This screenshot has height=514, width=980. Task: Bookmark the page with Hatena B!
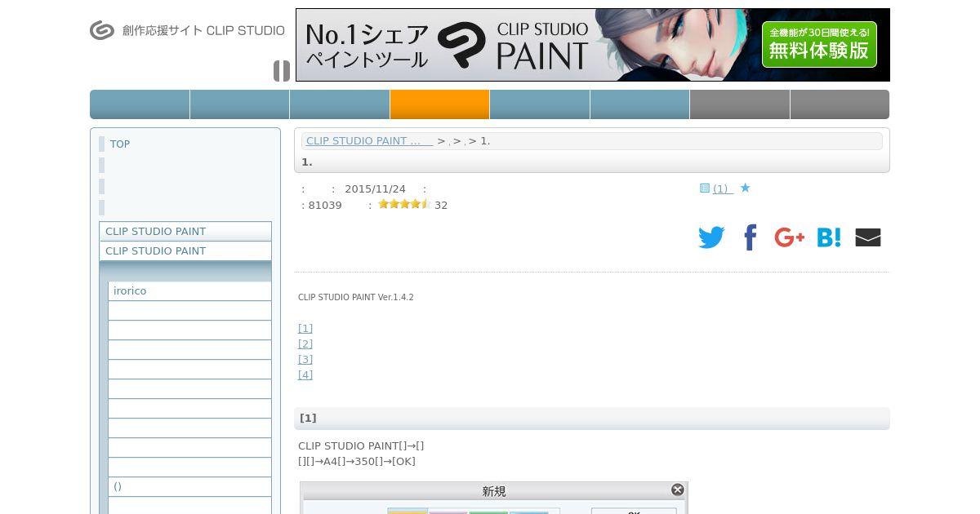click(x=829, y=237)
